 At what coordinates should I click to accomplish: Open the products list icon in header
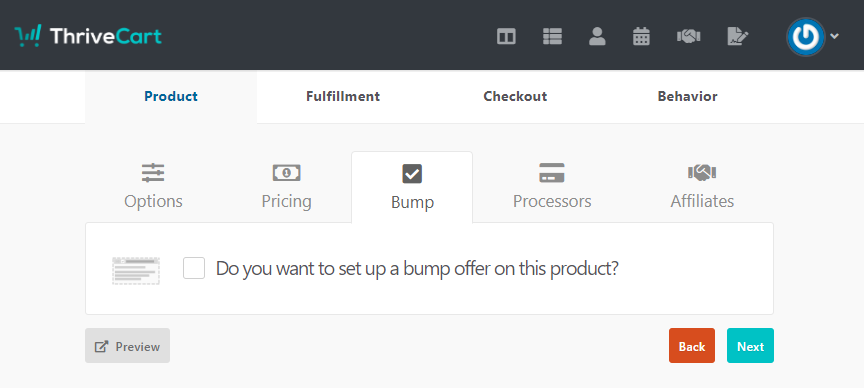pyautogui.click(x=552, y=36)
